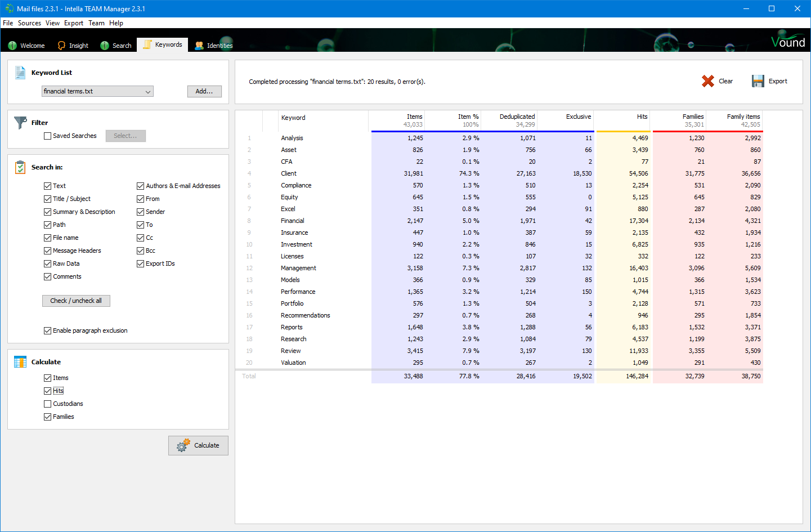Uncheck Enable paragraph exclusion
This screenshot has height=532, width=811.
point(48,331)
